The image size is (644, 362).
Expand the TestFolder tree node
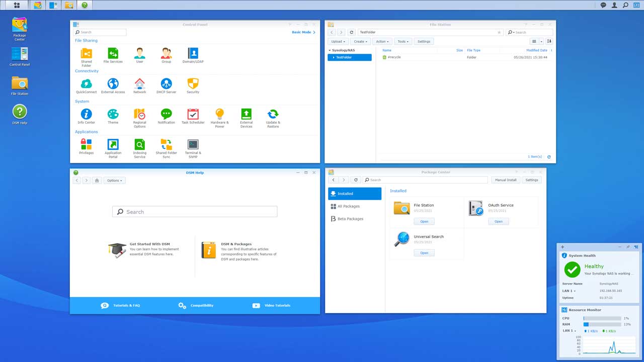334,57
